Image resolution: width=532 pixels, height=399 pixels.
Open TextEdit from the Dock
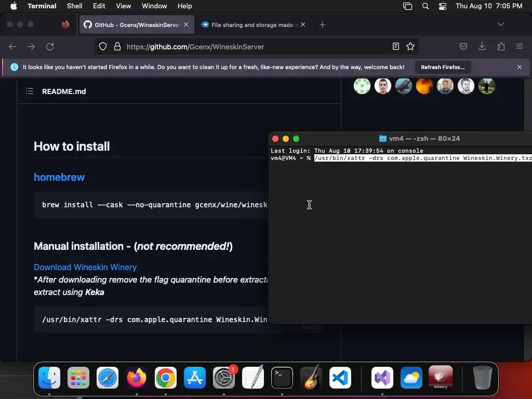click(253, 378)
